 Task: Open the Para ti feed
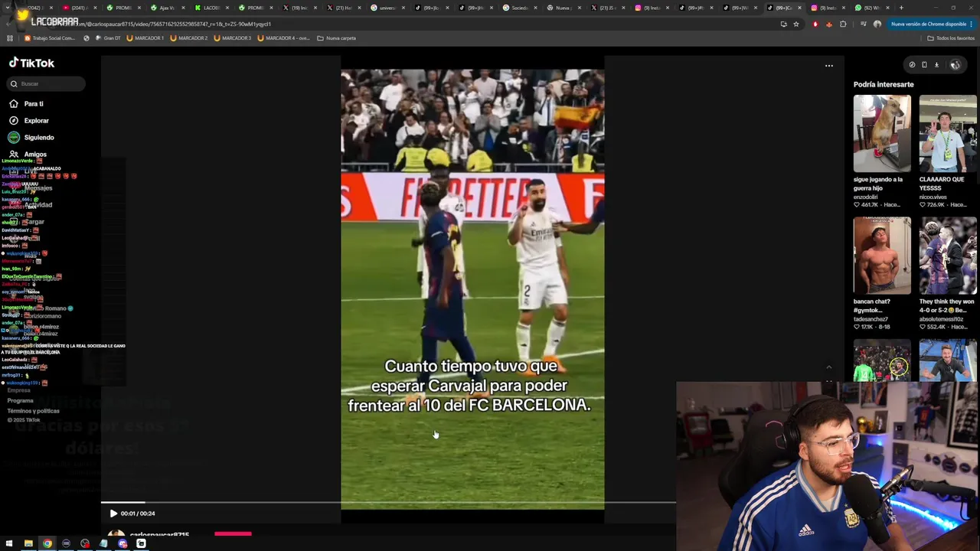tap(34, 103)
